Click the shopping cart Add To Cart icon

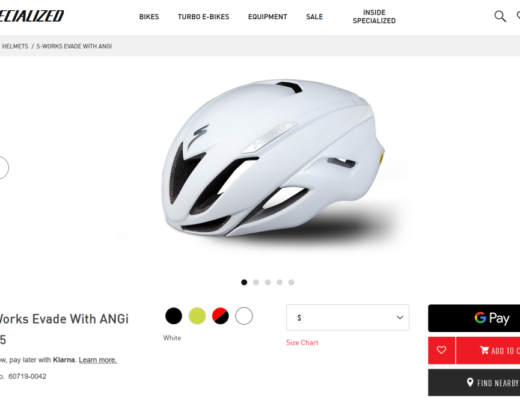click(484, 350)
